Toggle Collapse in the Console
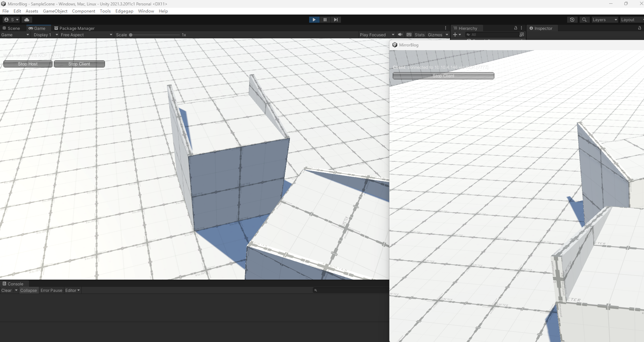Screen dimensions: 644x342 point(28,290)
